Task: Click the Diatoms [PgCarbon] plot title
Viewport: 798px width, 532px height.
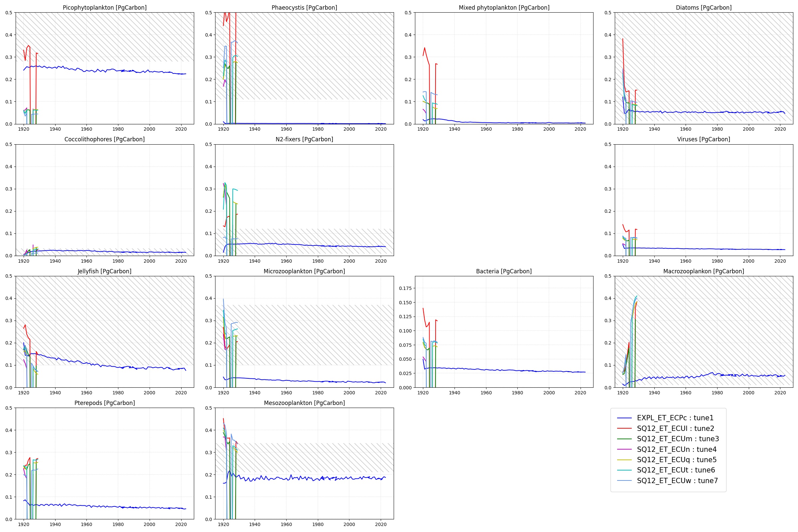Action: coord(704,7)
